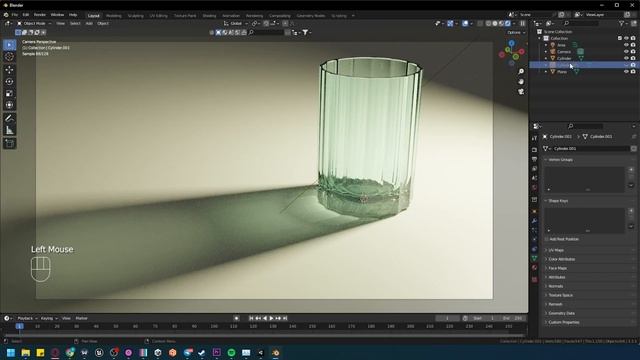Disable Area light in renders camera toggle
This screenshot has width=640, height=360.
(x=633, y=45)
